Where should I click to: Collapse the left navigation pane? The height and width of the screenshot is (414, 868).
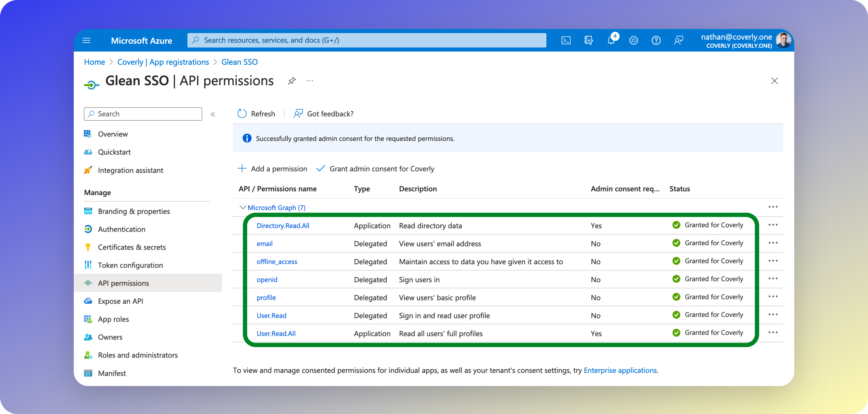(213, 114)
